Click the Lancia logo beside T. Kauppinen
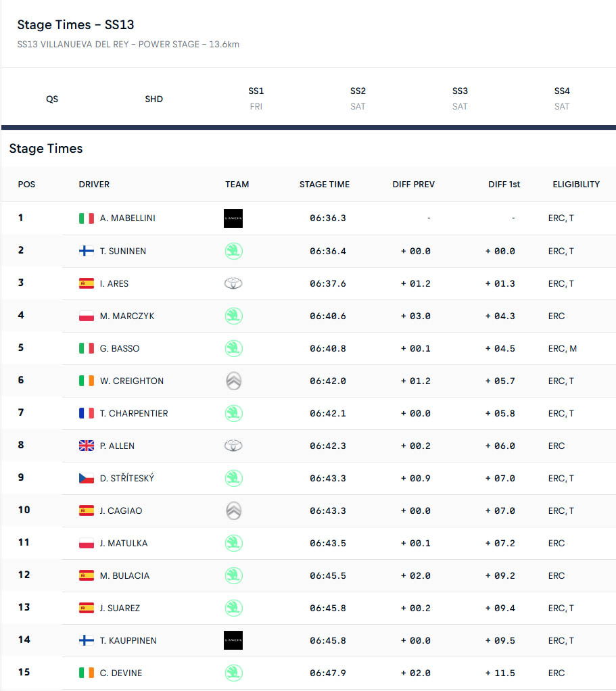Image resolution: width=616 pixels, height=691 pixels. click(x=233, y=640)
